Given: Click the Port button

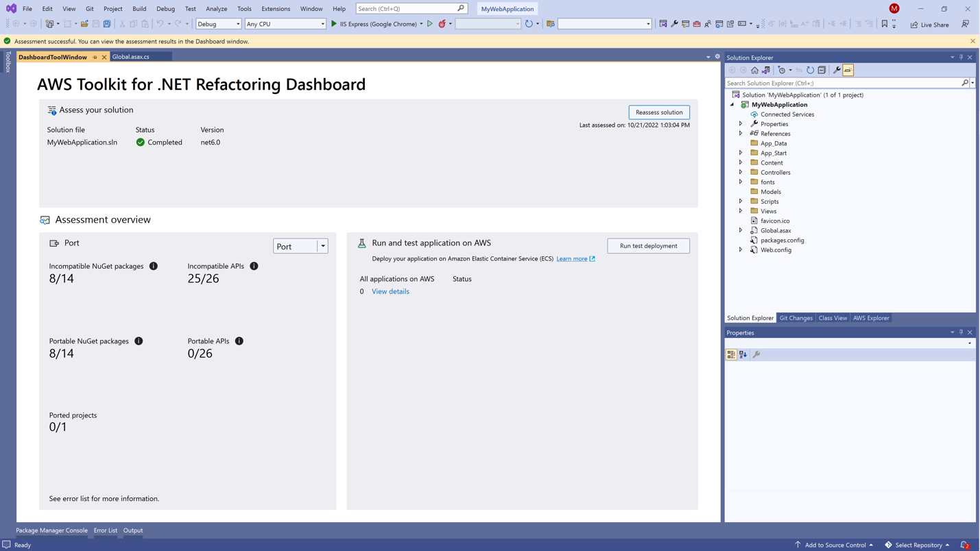Looking at the screenshot, I should point(296,246).
